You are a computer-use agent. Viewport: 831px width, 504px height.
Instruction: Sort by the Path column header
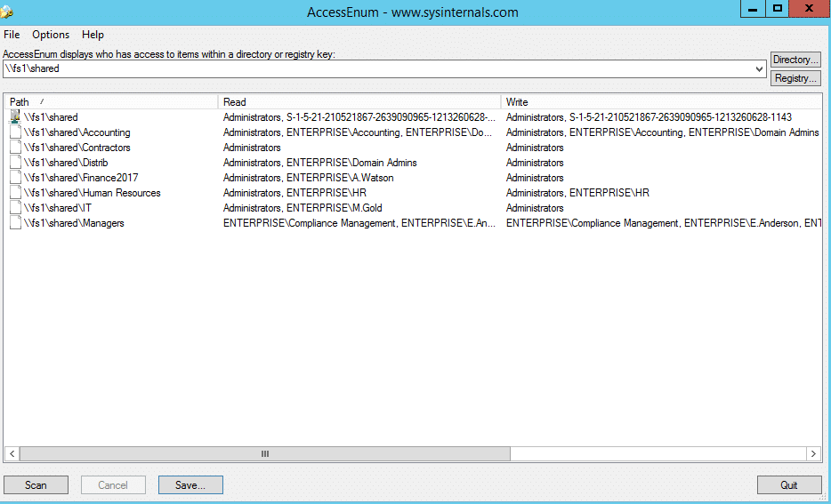pos(111,101)
